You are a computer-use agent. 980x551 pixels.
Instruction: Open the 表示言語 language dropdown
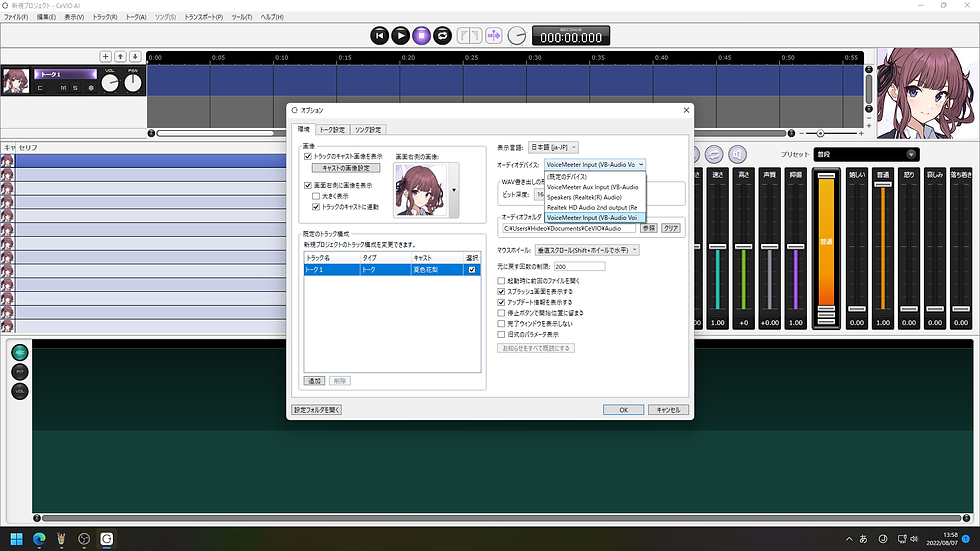(553, 147)
